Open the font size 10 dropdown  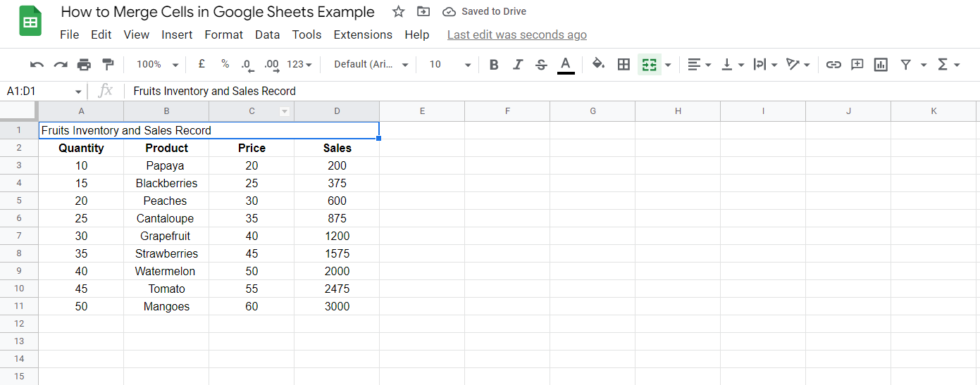pos(450,64)
